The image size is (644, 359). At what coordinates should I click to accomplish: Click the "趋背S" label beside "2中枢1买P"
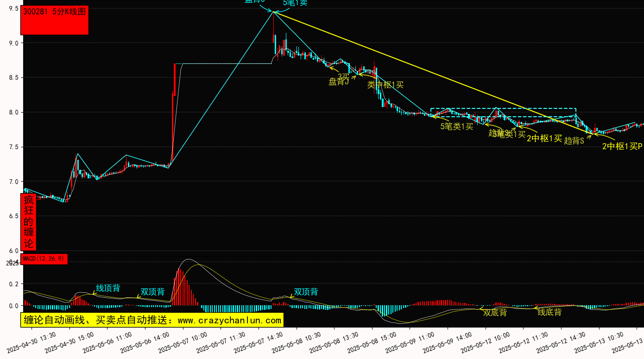[x=574, y=141]
